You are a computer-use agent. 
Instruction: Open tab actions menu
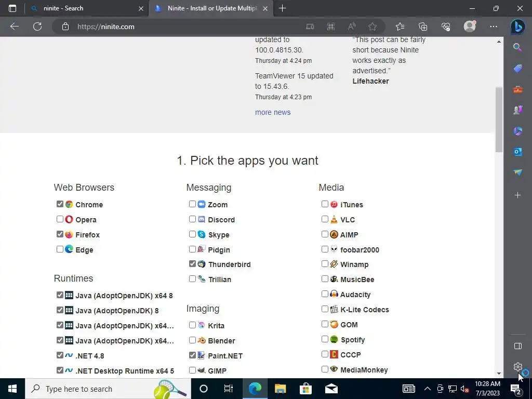(x=12, y=8)
